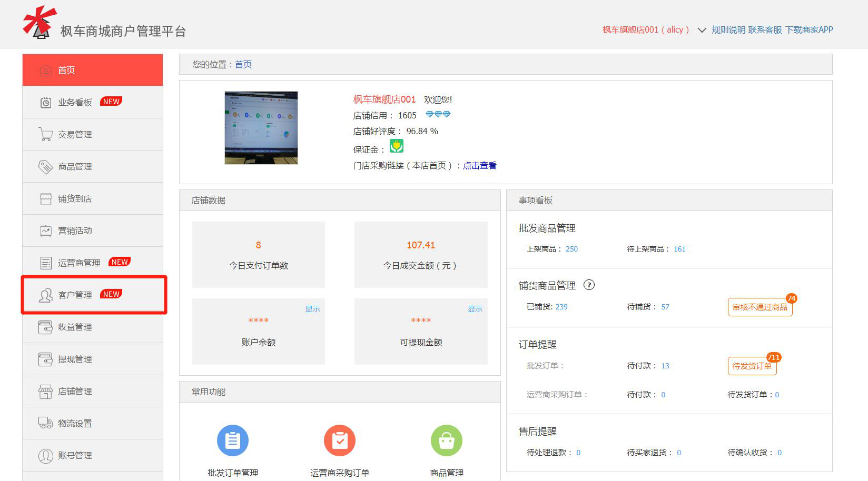Show the hidden 账户余额 amount
This screenshot has height=481, width=868.
click(x=312, y=309)
